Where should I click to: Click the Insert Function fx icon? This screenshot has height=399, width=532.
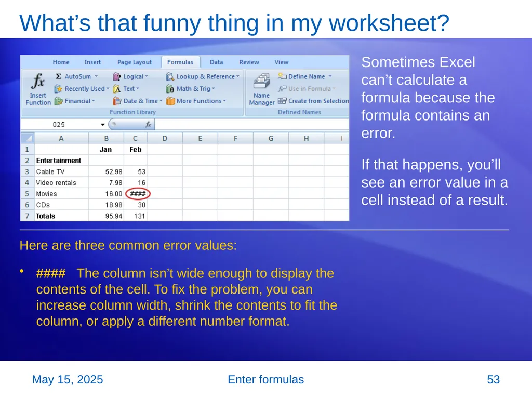[x=38, y=81]
